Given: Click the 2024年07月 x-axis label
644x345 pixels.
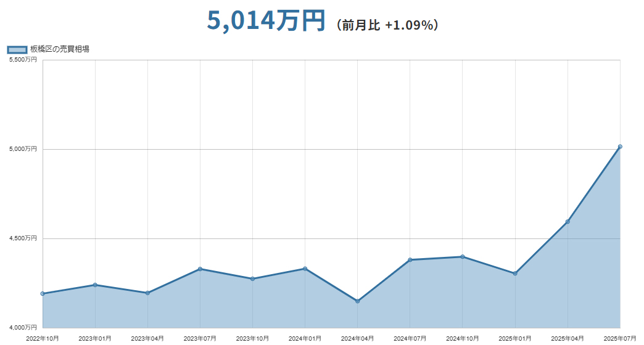Looking at the screenshot, I should click(x=410, y=338).
